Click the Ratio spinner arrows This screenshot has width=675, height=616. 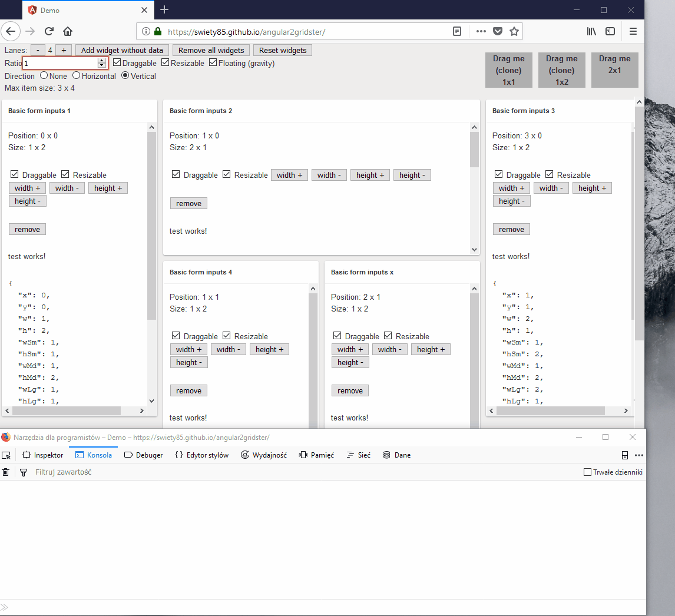click(101, 63)
